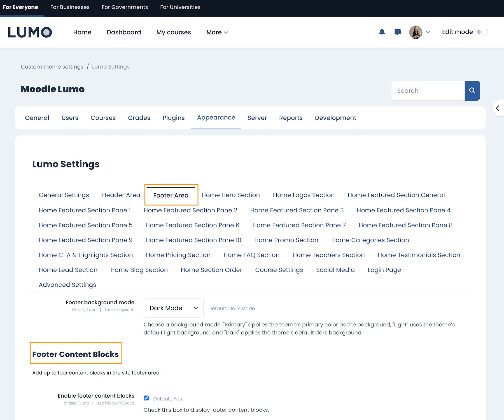Go to Custom theme settings breadcrumb
504x420 pixels.
coord(52,67)
